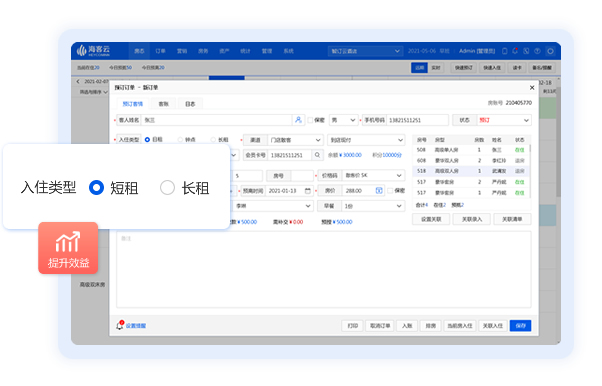Expand the 状态 status dropdown
Viewport: 602px width, 386px height.
tap(504, 120)
